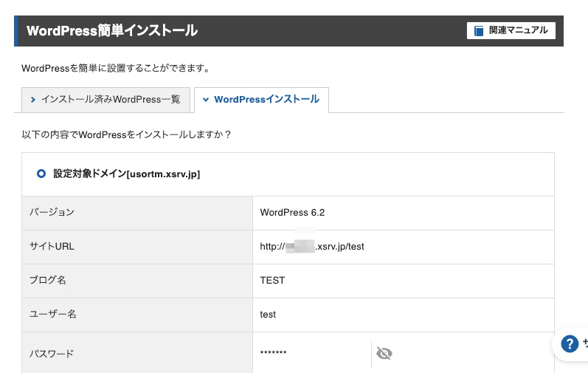The width and height of the screenshot is (588, 373).
Task: Click the site URL ending in .xsrv.jp/test
Action: coord(312,247)
